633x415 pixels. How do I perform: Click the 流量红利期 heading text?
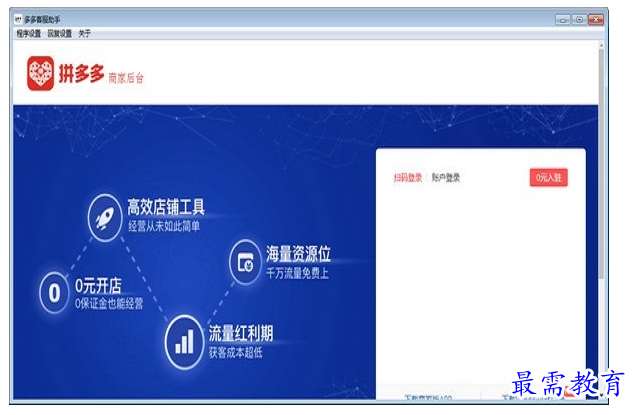click(x=241, y=333)
